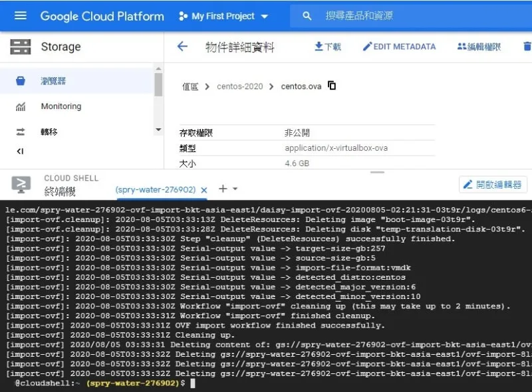Click the search magnifier icon
Image resolution: width=532 pixels, height=392 pixels.
click(305, 15)
